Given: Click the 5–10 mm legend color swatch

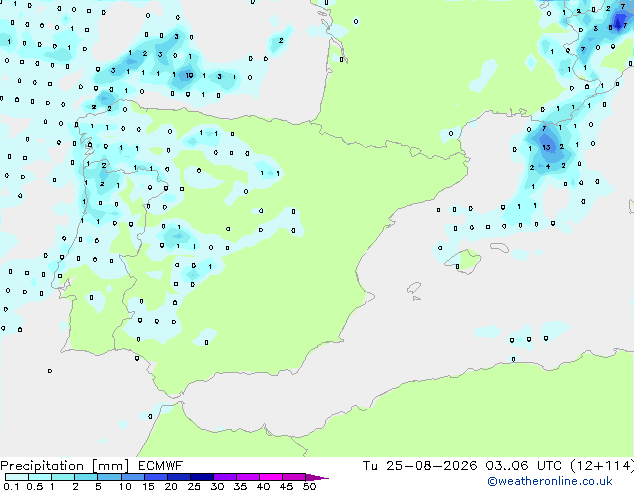Looking at the screenshot, I should click(109, 477).
